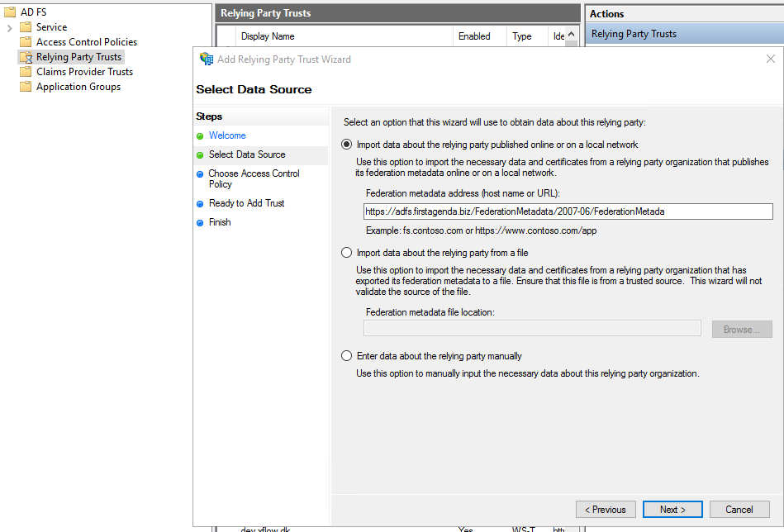The image size is (784, 532).
Task: Click the Ready to Add Trust step
Action: 246,203
